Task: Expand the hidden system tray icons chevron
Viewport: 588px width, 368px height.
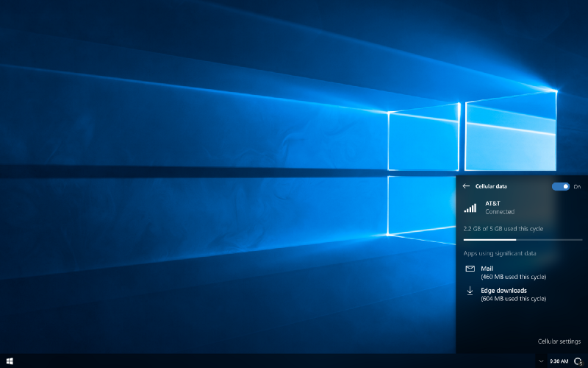Action: pyautogui.click(x=541, y=361)
